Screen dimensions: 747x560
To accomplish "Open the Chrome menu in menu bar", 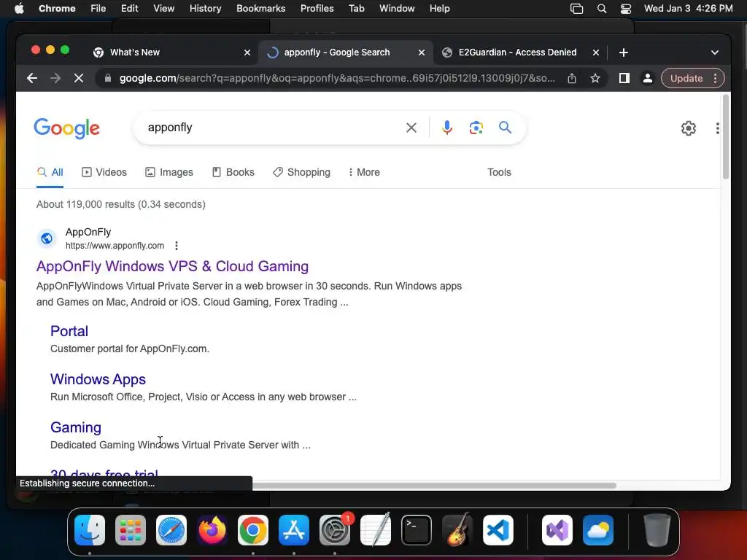I will (x=57, y=9).
